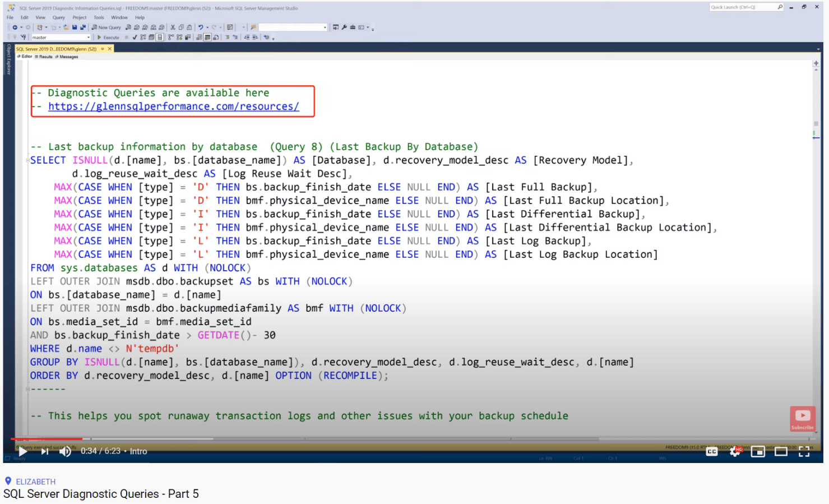The height and width of the screenshot is (504, 829).
Task: Close the SQL Server 2019 query tab
Action: click(x=110, y=49)
